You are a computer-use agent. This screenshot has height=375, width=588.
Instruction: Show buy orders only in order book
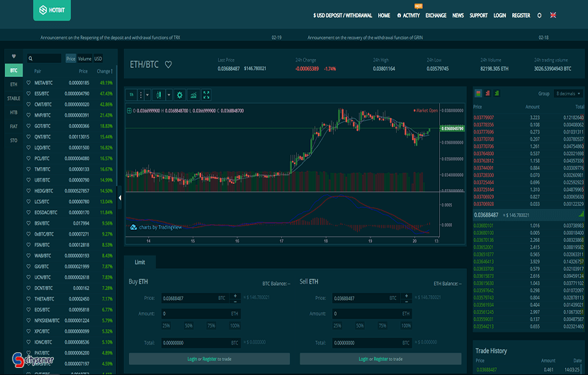[497, 93]
